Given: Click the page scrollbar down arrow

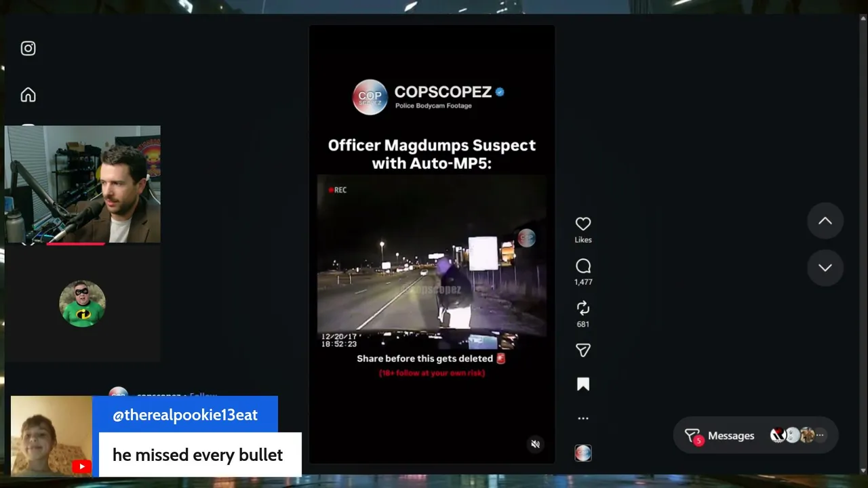Looking at the screenshot, I should pos(863,470).
